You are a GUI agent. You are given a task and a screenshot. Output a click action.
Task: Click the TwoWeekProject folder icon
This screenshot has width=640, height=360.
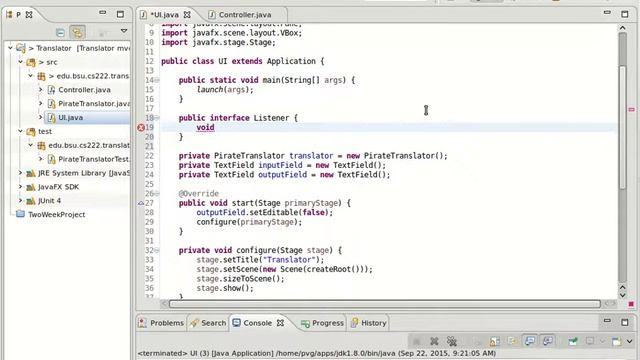coord(20,214)
